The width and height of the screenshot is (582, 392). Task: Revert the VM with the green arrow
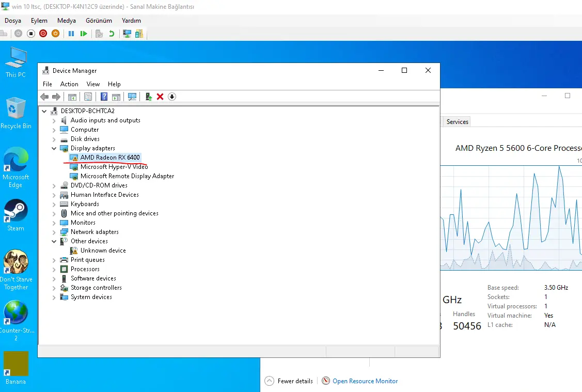(x=112, y=34)
